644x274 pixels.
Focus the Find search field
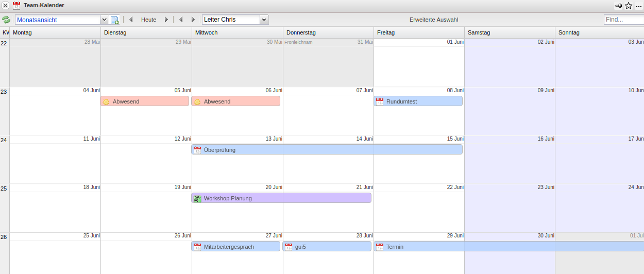tap(624, 20)
